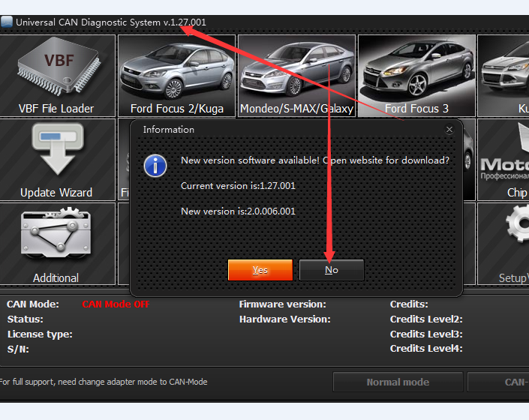The width and height of the screenshot is (529, 420).
Task: Click the 'Credits Level4:' label
Action: [426, 349]
